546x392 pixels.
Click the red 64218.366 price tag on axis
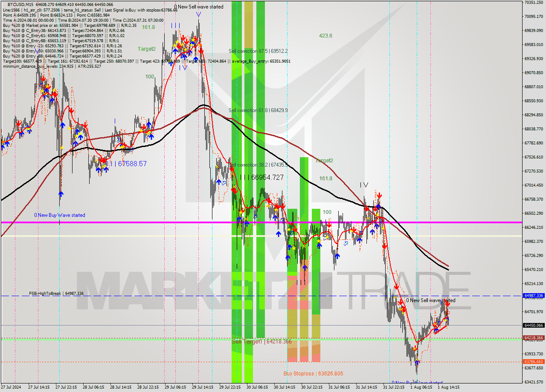click(534, 337)
